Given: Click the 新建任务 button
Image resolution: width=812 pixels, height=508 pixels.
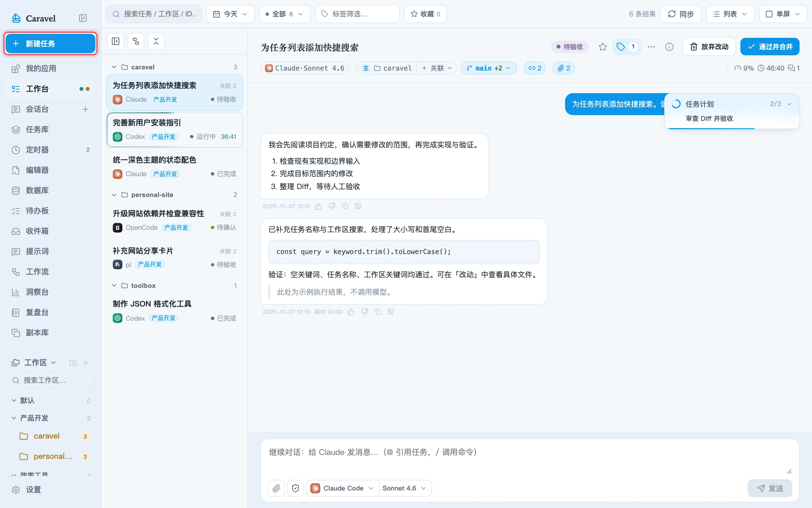Looking at the screenshot, I should pyautogui.click(x=50, y=43).
